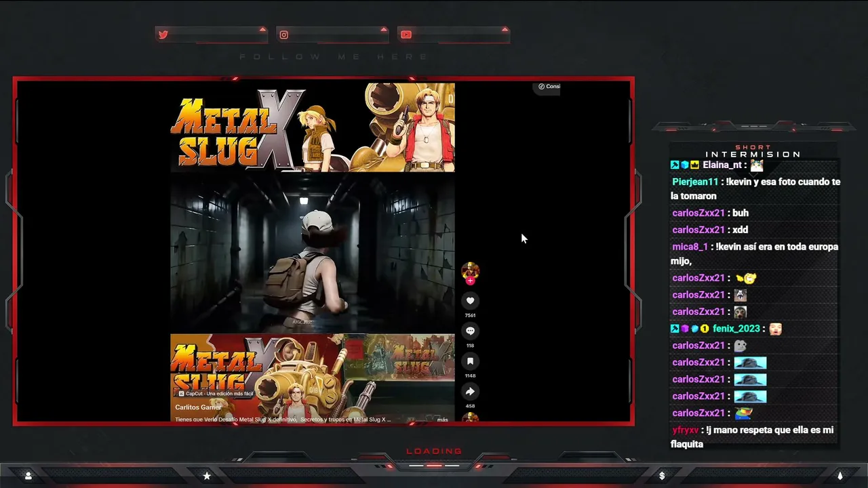
Task: Click the triangle arrow on the Twitter panel
Action: 262,29
